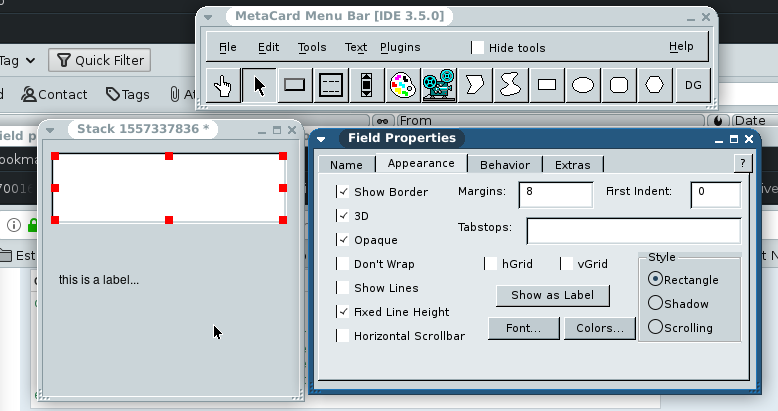Image resolution: width=778 pixels, height=411 pixels.
Task: Open the Tools menu
Action: click(x=312, y=47)
